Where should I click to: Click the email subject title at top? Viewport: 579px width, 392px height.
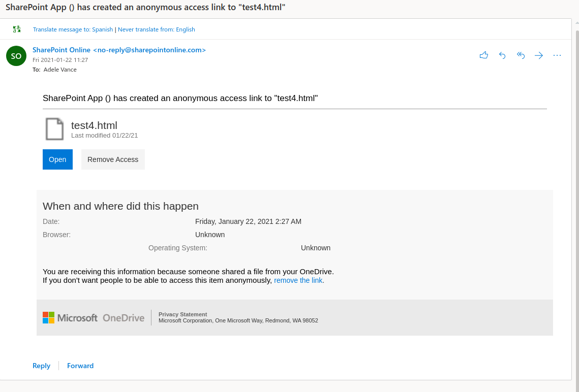coord(145,8)
